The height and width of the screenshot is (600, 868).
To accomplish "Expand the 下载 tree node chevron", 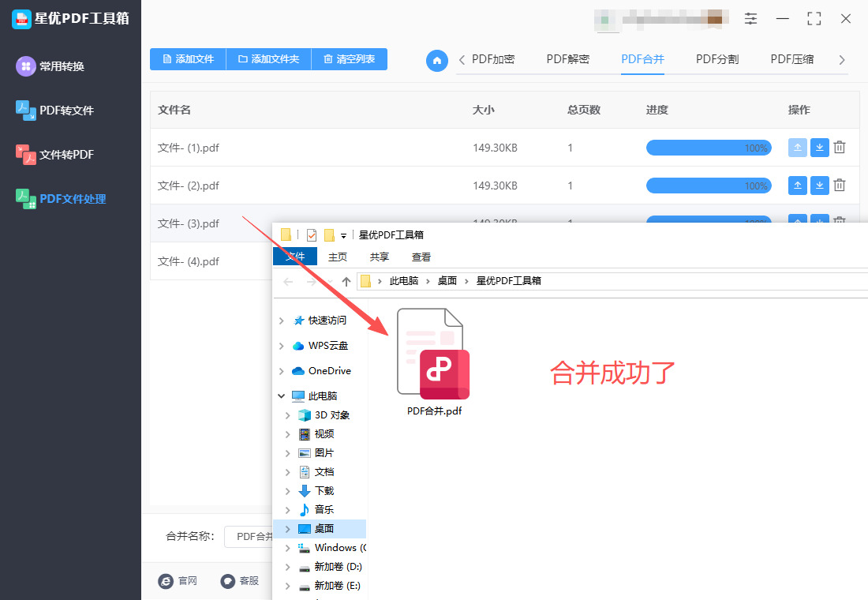I will (287, 491).
